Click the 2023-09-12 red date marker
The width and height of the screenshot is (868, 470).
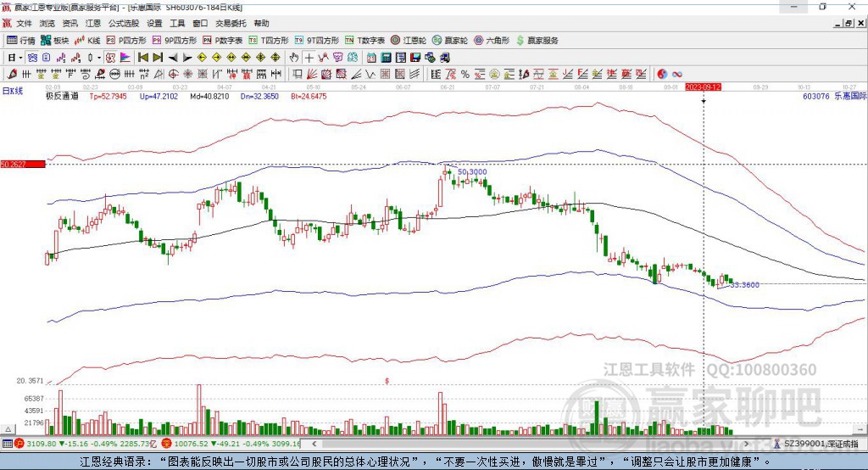pos(703,87)
